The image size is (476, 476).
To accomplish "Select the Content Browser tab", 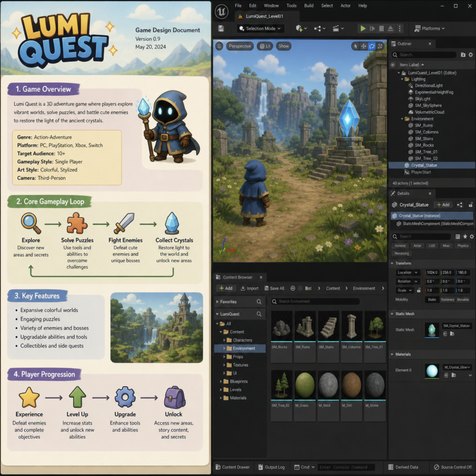I will tap(239, 277).
